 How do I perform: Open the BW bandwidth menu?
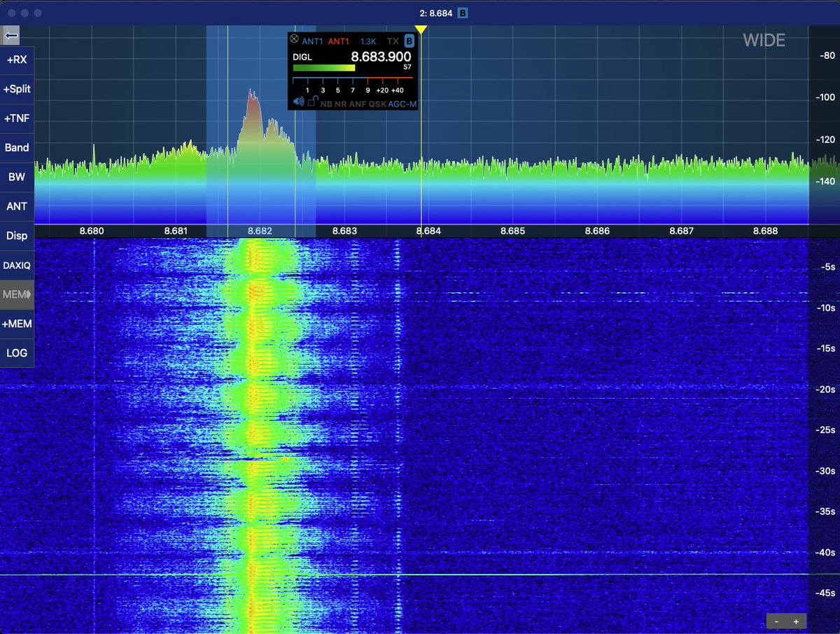pos(17,177)
